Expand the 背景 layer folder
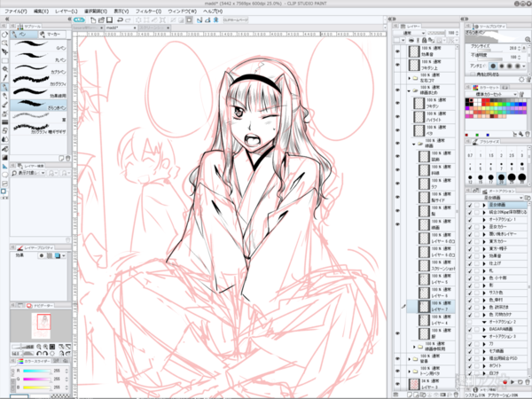 pyautogui.click(x=409, y=359)
